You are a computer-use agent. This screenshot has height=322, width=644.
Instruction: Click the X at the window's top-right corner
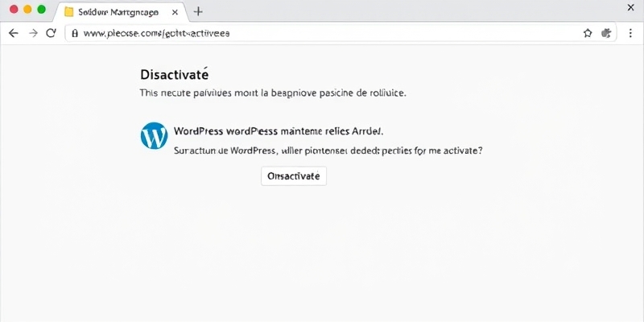(x=631, y=7)
